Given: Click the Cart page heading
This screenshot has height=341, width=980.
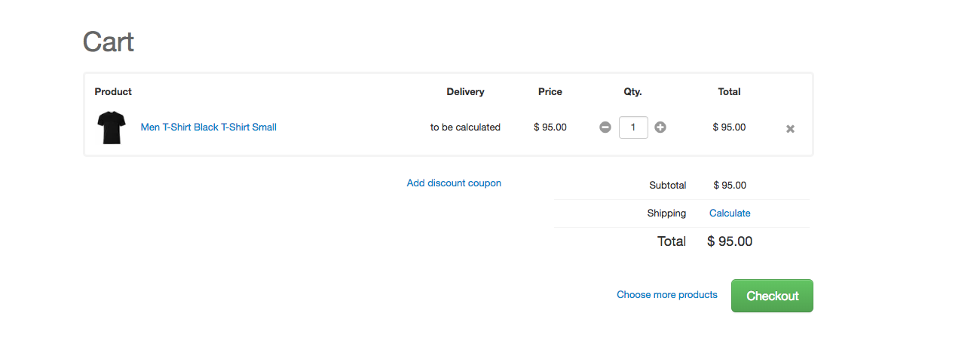Looking at the screenshot, I should (x=109, y=42).
